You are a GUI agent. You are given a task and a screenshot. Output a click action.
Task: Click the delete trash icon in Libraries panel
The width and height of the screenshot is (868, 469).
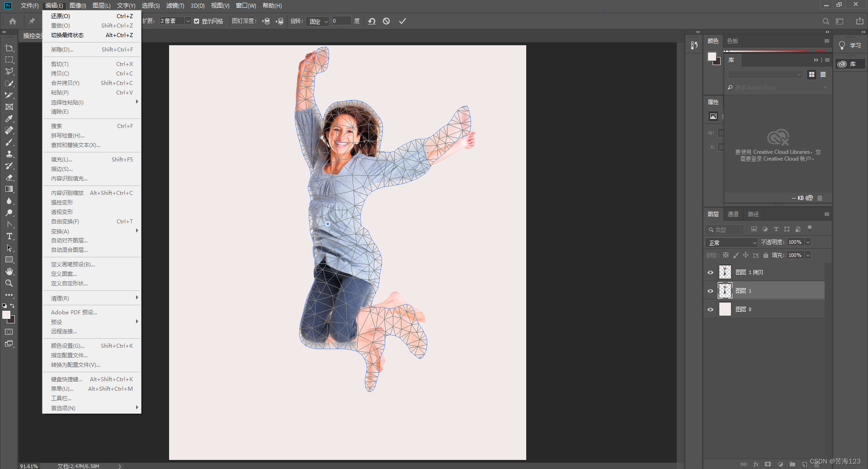click(x=820, y=198)
